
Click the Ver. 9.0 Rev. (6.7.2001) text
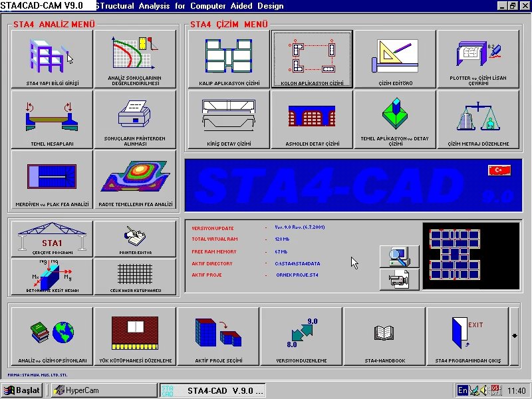[300, 227]
